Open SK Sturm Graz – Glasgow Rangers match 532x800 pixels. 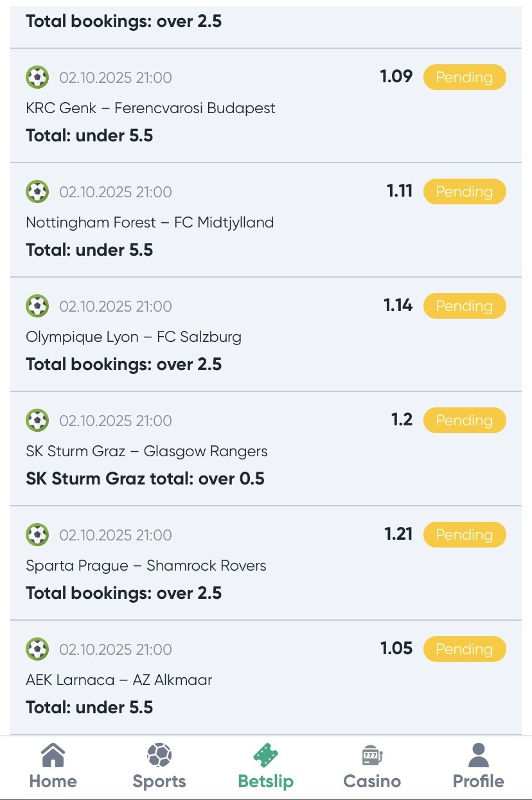[x=146, y=451]
